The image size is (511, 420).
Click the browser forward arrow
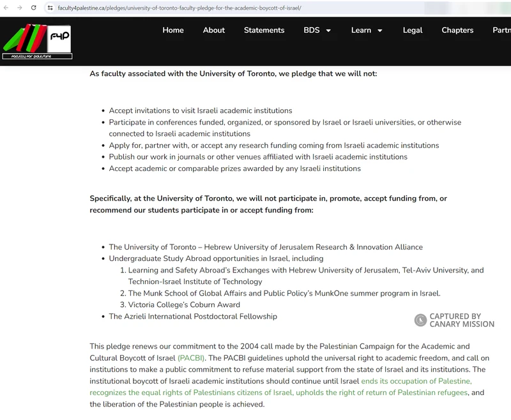click(20, 8)
